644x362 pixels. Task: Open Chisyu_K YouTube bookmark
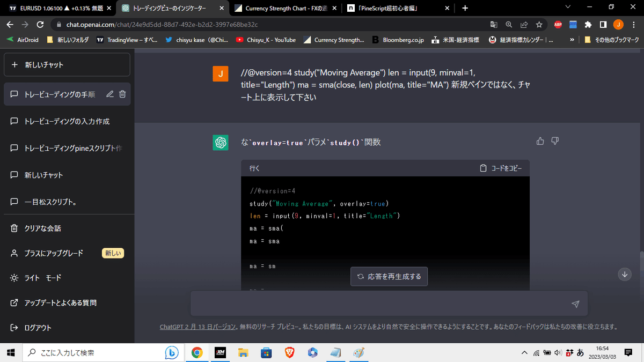tap(266, 40)
